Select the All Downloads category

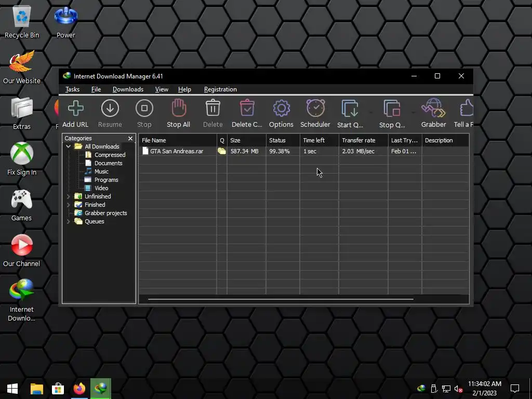(x=102, y=147)
